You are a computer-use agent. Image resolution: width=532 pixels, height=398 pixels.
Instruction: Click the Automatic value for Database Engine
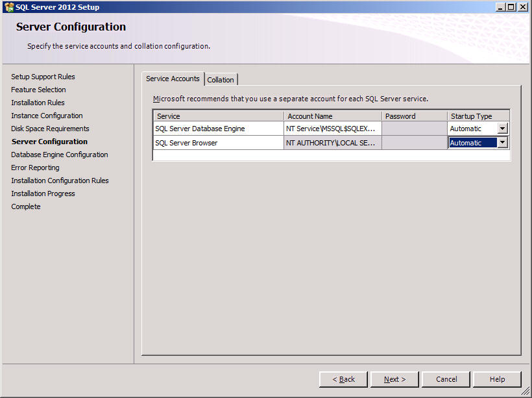466,129
